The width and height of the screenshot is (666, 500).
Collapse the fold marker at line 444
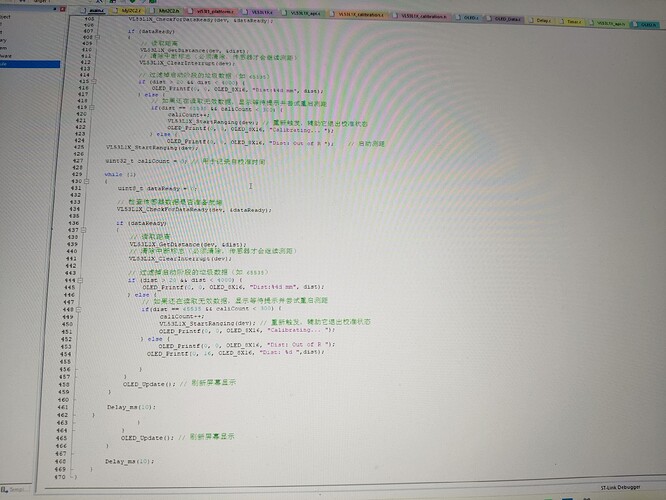pos(80,280)
